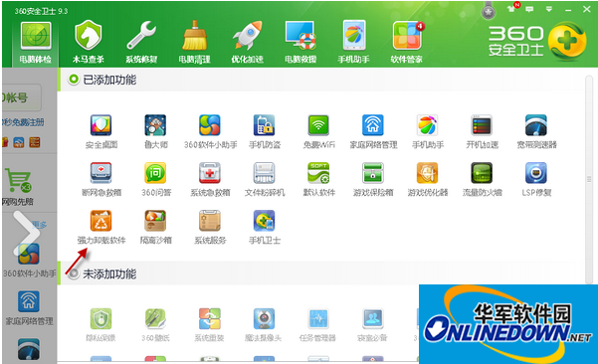The width and height of the screenshot is (598, 364).
Task: Open 默认软件 tool
Action: point(318,179)
